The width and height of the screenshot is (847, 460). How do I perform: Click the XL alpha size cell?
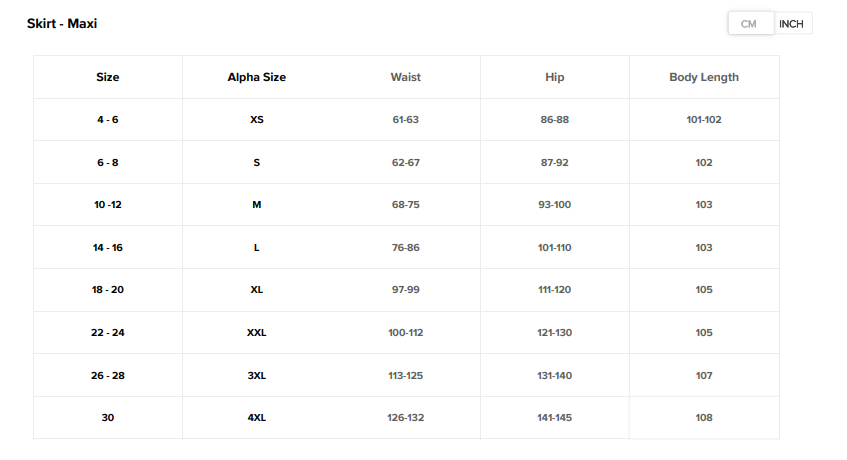(x=257, y=290)
